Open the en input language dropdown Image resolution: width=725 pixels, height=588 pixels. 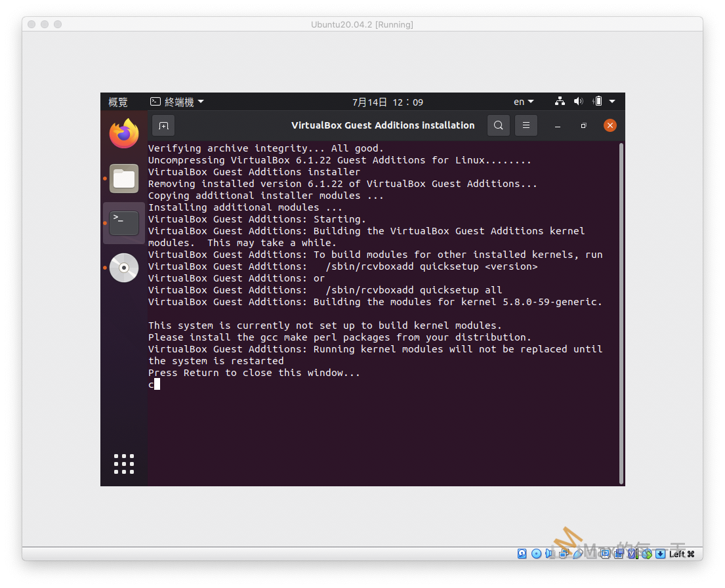[524, 102]
